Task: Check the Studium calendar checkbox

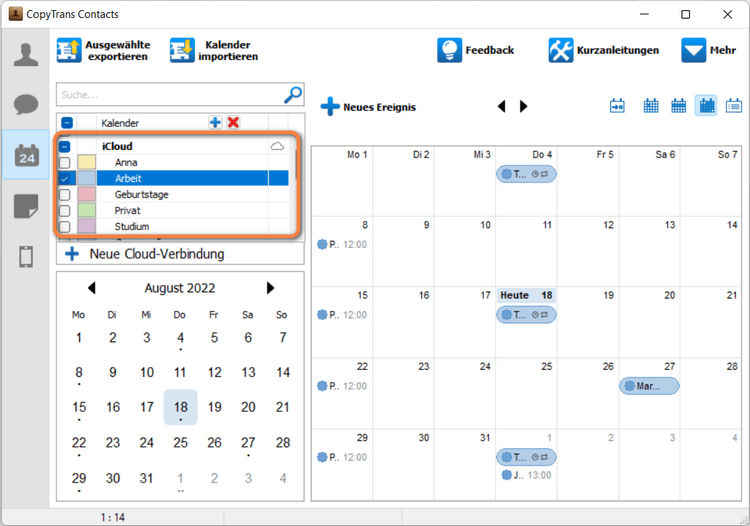Action: click(65, 226)
